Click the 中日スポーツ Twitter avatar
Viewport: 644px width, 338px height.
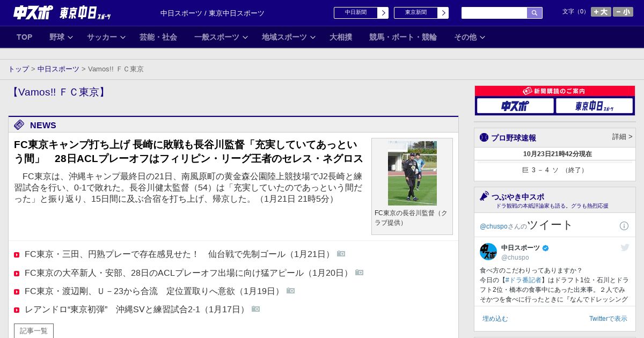488,252
